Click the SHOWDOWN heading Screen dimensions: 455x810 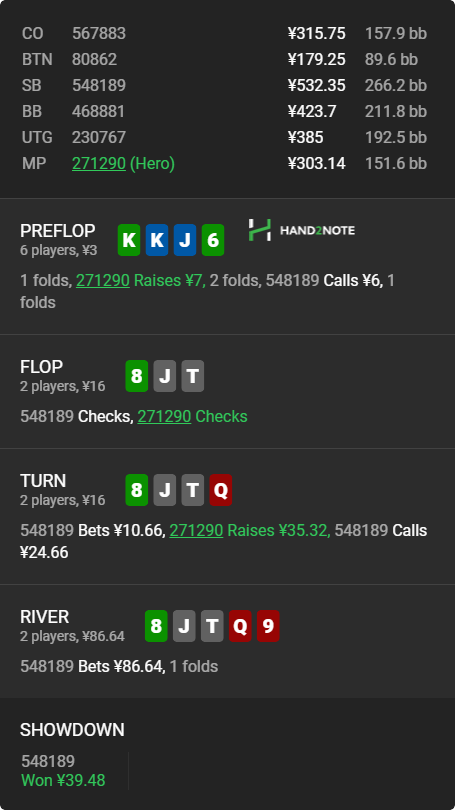[x=72, y=730]
